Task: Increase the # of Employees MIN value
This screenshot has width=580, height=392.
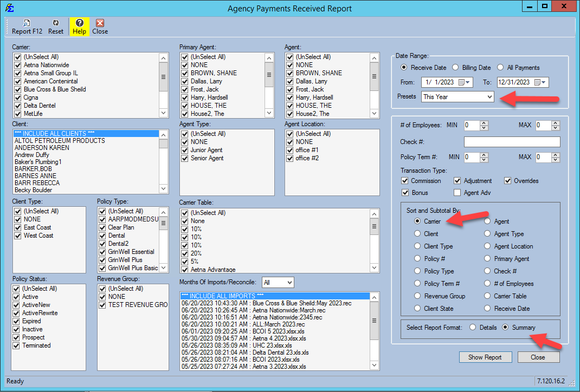Action: tap(484, 123)
